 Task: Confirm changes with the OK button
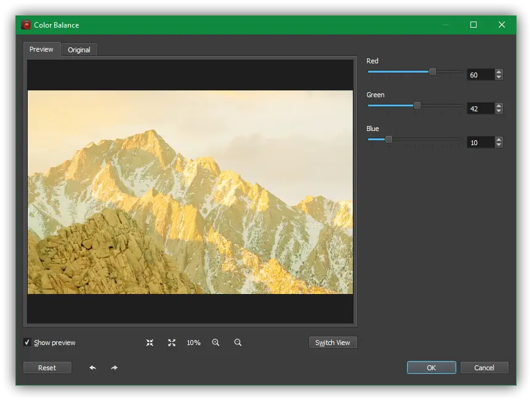coord(431,368)
